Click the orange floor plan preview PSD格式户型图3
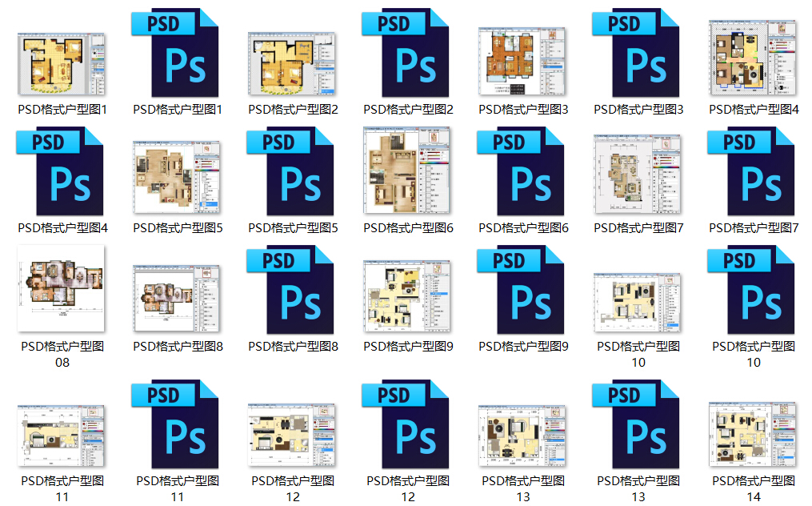 522,61
